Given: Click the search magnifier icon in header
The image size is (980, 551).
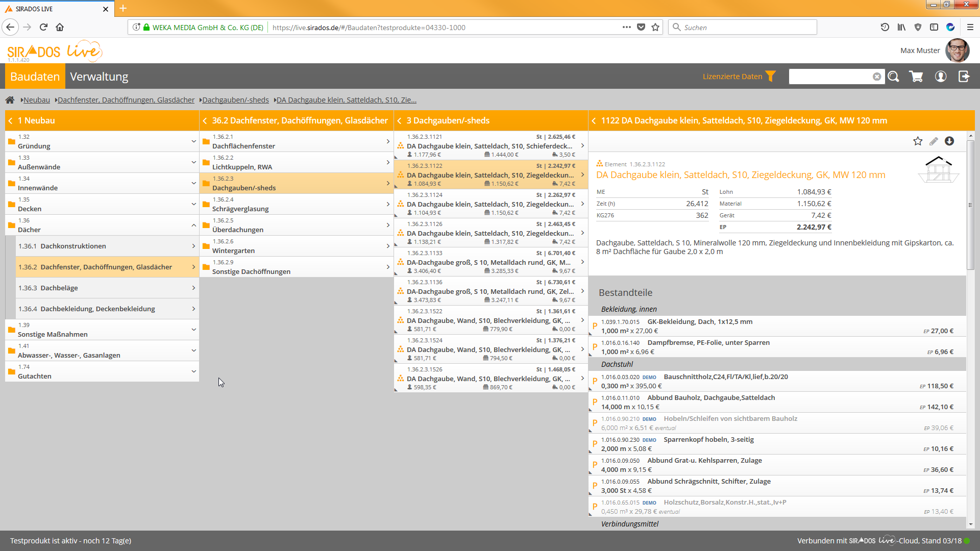Looking at the screenshot, I should (893, 77).
